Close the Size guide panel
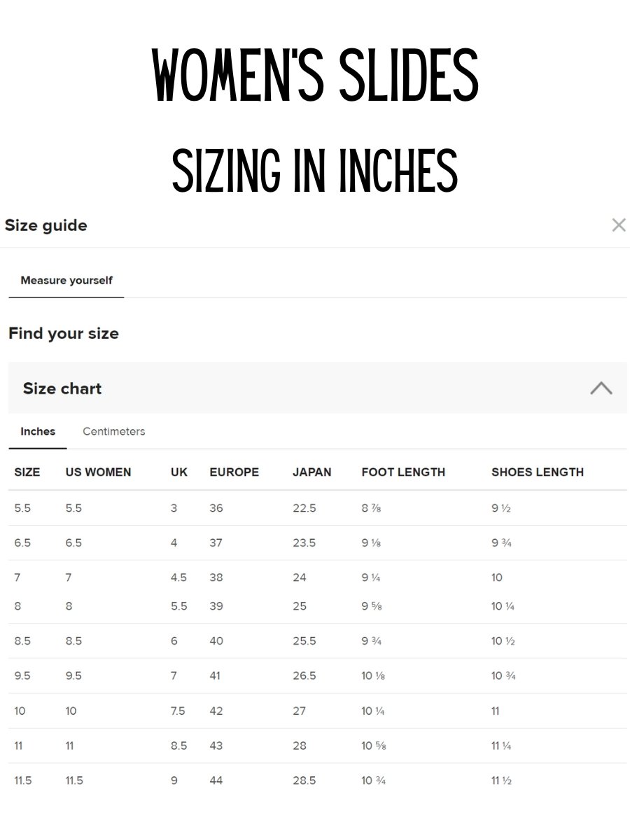The height and width of the screenshot is (840, 630). point(618,225)
